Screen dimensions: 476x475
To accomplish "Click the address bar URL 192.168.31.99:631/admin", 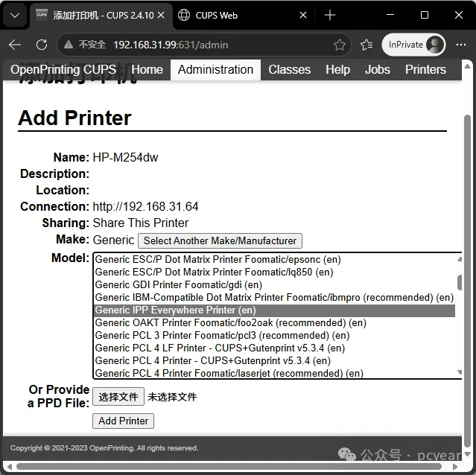I will [x=171, y=45].
